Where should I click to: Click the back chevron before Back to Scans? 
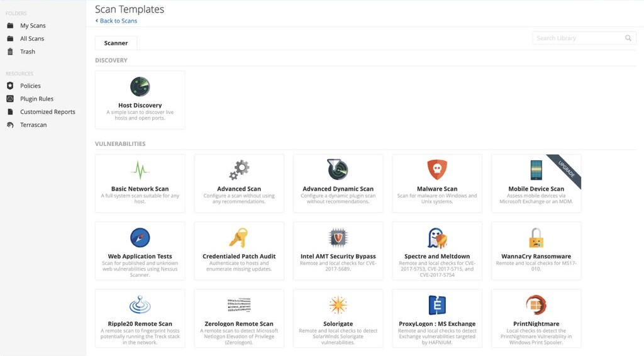point(96,21)
